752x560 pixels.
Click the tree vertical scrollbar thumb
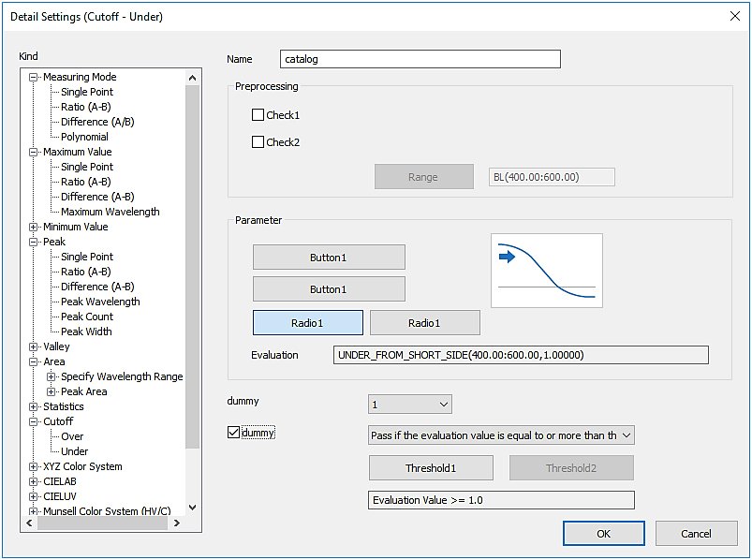tap(192, 267)
